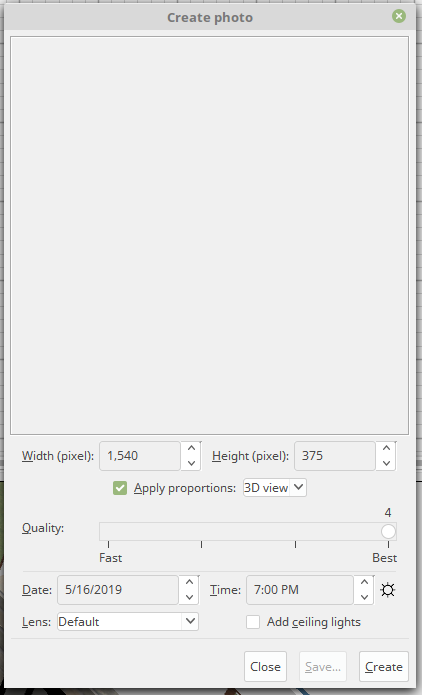Increase the Width pixel value
The height and width of the screenshot is (695, 422).
click(x=191, y=448)
